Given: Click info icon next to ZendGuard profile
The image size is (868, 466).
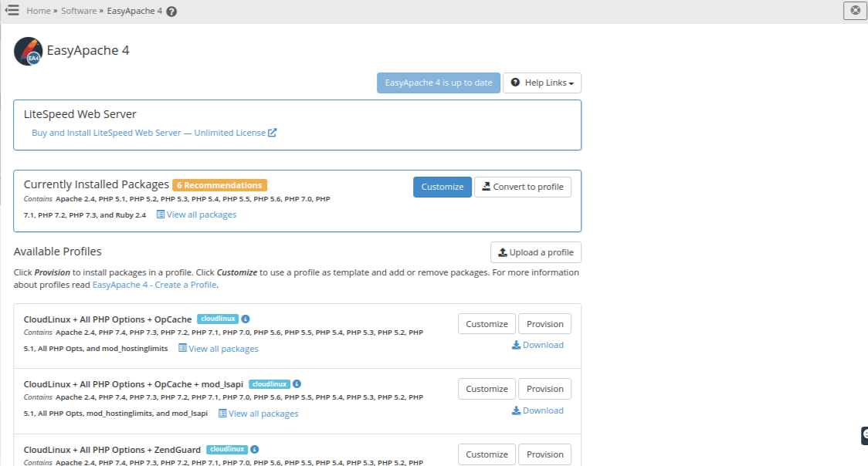Looking at the screenshot, I should (255, 450).
